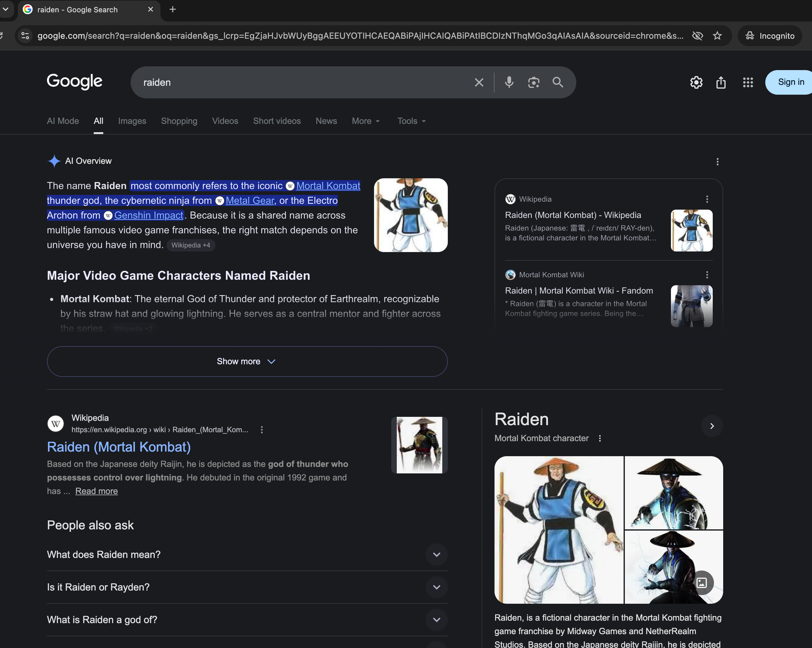This screenshot has width=812, height=648.
Task: Click the image gallery icon on Raiden photos
Action: click(x=702, y=583)
